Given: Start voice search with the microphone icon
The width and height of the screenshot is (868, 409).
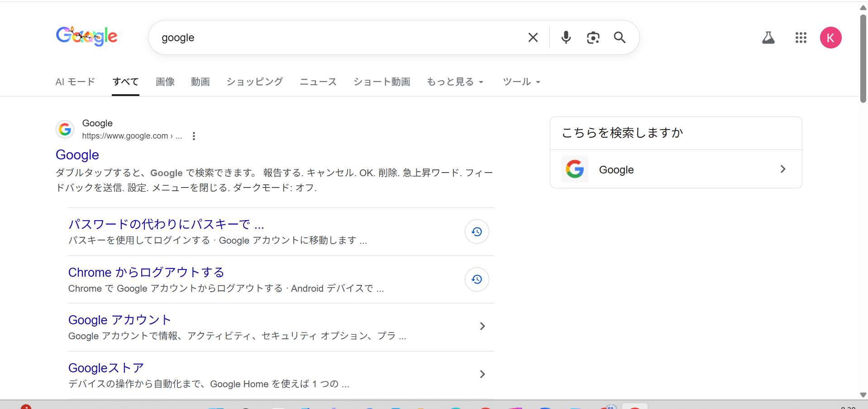Looking at the screenshot, I should 566,38.
